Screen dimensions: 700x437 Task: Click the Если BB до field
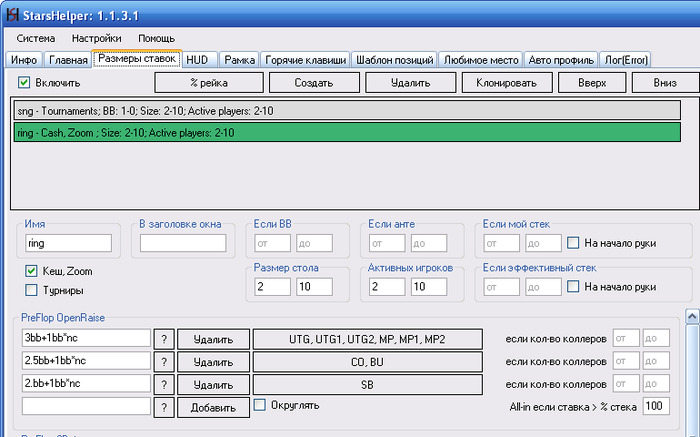(x=314, y=243)
